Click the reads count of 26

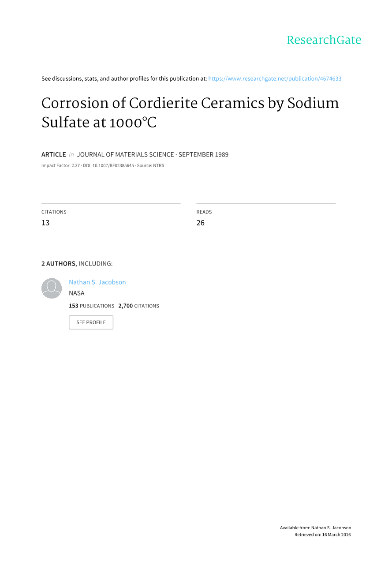(x=201, y=223)
